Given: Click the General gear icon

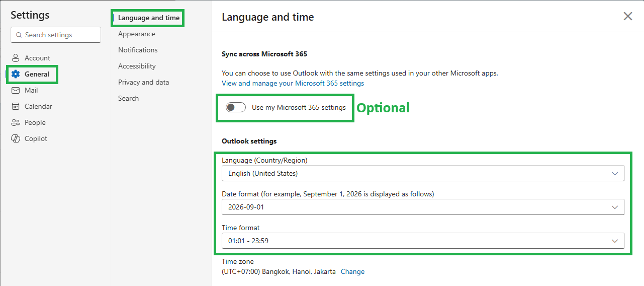Looking at the screenshot, I should coord(16,74).
